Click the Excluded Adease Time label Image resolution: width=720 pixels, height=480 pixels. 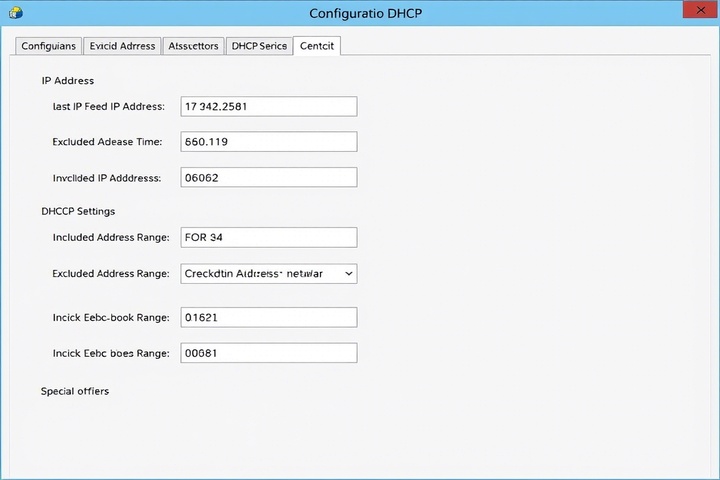[107, 142]
